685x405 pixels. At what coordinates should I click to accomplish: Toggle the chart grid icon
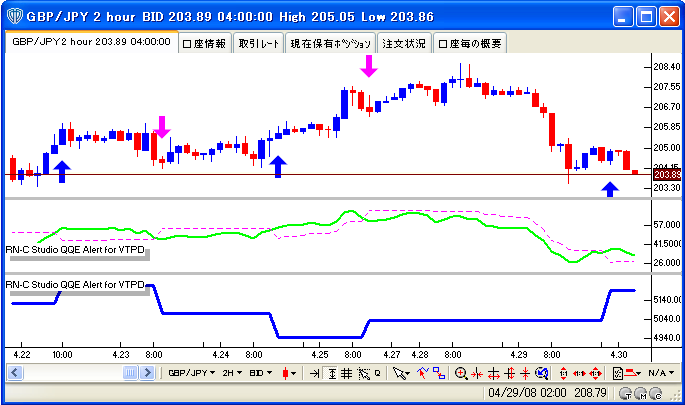[x=345, y=373]
